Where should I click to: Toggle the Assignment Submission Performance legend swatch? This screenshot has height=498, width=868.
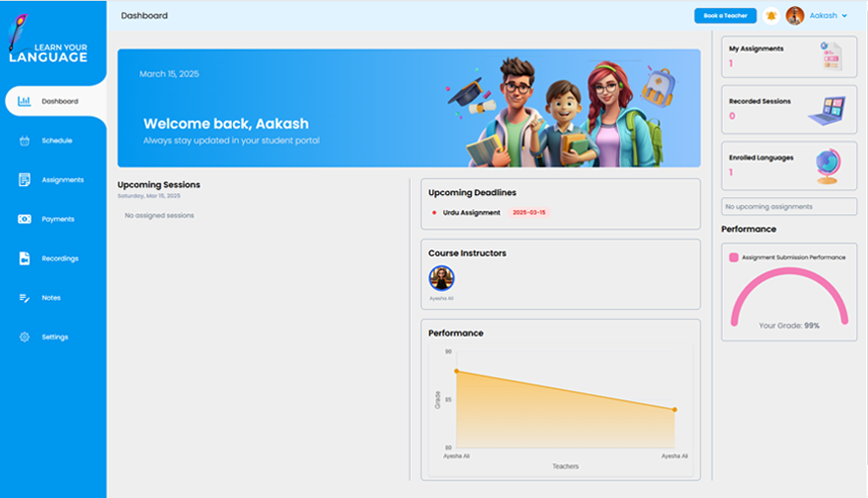(x=734, y=257)
